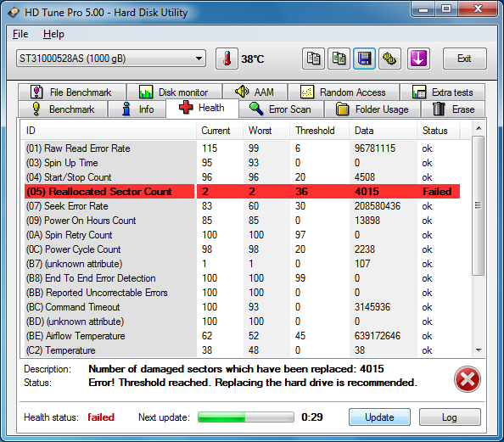The height and width of the screenshot is (442, 504).
Task: Click the green Next update progress bar
Action: click(246, 417)
